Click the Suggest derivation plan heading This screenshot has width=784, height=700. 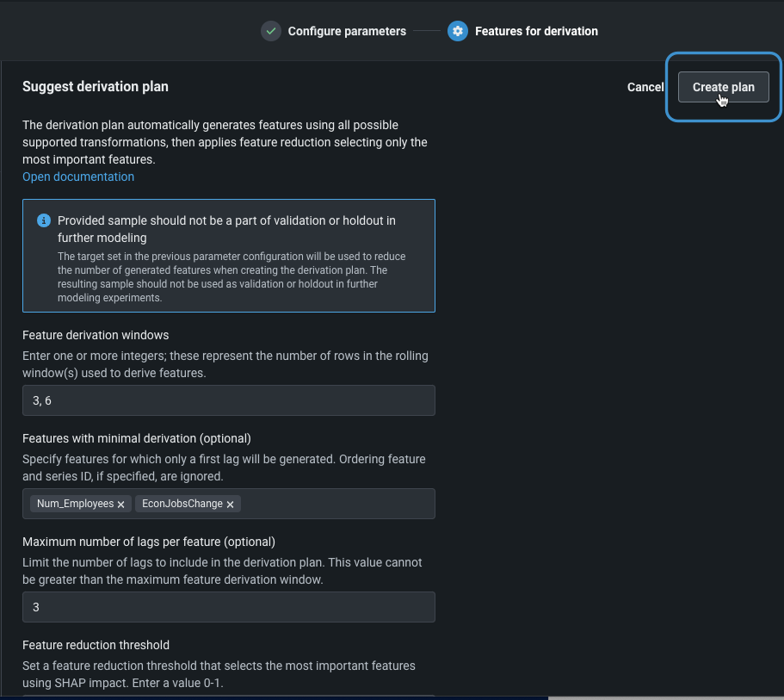(96, 86)
